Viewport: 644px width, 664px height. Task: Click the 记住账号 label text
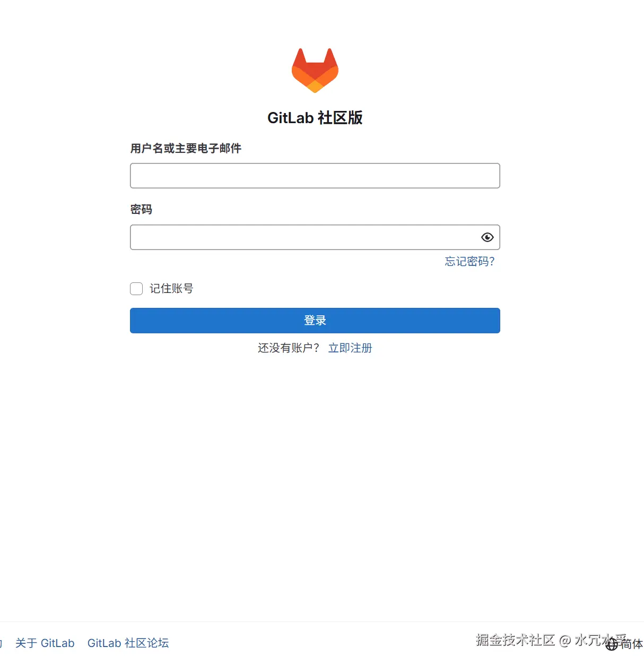point(171,289)
